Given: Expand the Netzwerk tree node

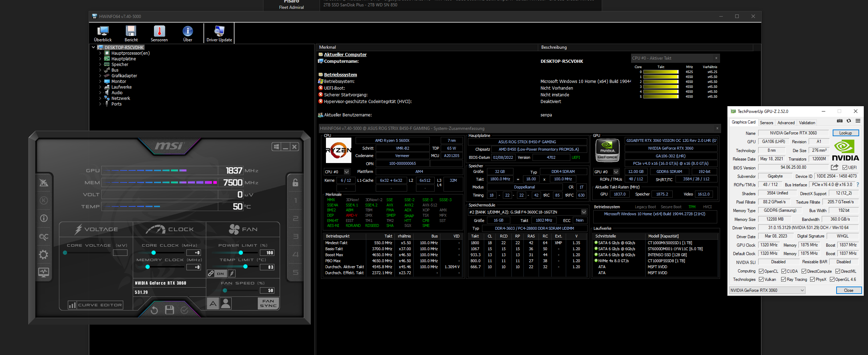Looking at the screenshot, I should (x=100, y=98).
